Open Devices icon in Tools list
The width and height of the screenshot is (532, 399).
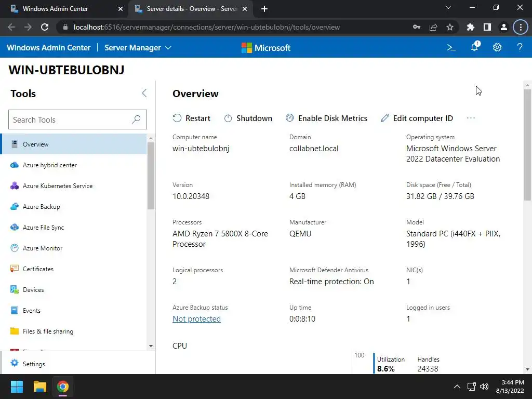pos(14,289)
